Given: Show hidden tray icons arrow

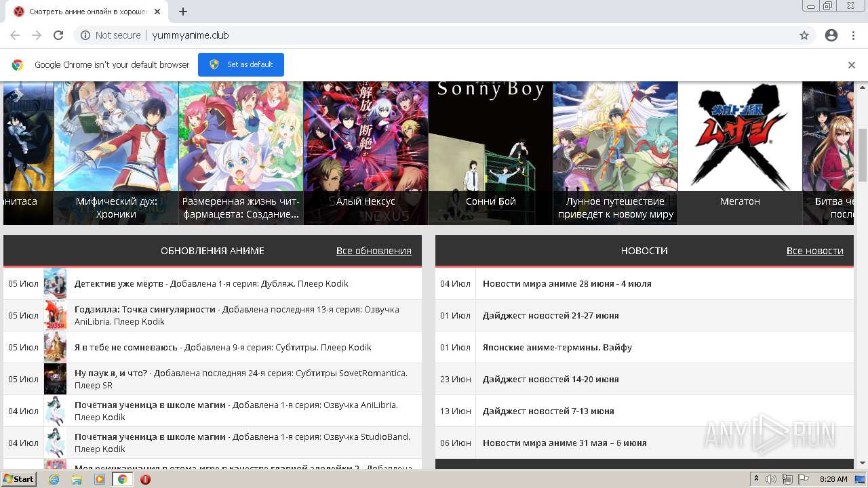Looking at the screenshot, I should pos(756,479).
